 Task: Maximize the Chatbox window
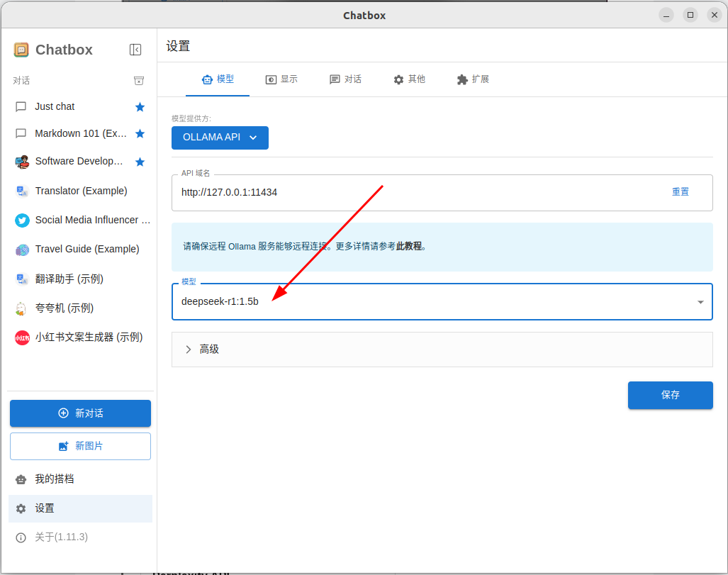[x=690, y=16]
